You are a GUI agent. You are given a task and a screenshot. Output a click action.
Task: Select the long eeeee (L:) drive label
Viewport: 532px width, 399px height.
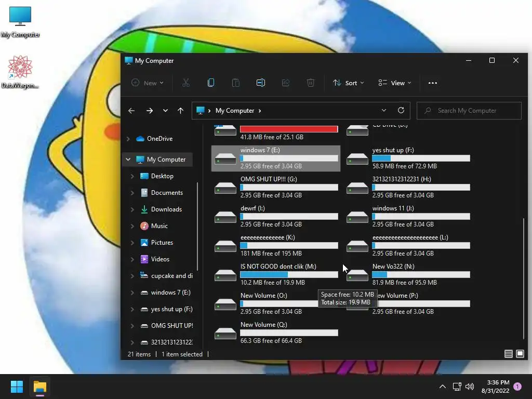[x=410, y=237]
